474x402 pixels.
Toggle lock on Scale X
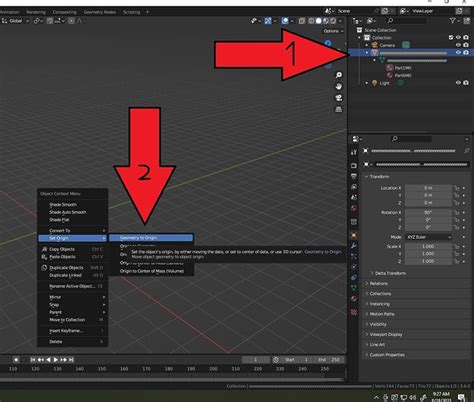click(456, 247)
